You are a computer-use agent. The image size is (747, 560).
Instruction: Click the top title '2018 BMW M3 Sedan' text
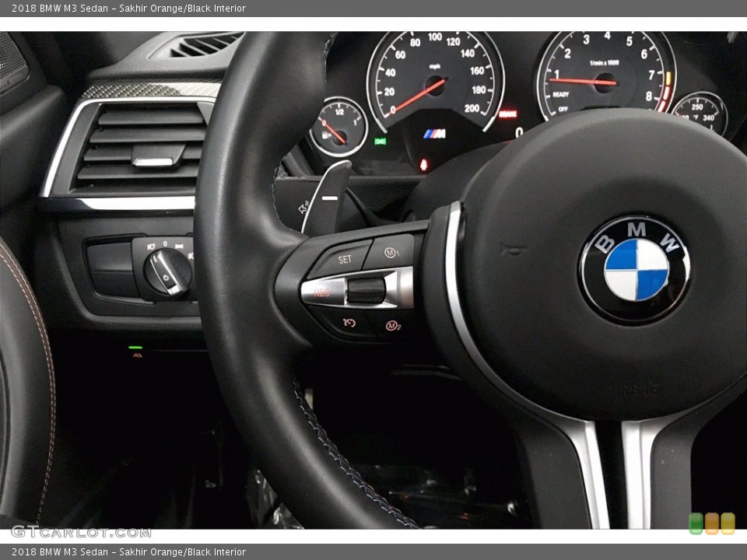pyautogui.click(x=60, y=8)
